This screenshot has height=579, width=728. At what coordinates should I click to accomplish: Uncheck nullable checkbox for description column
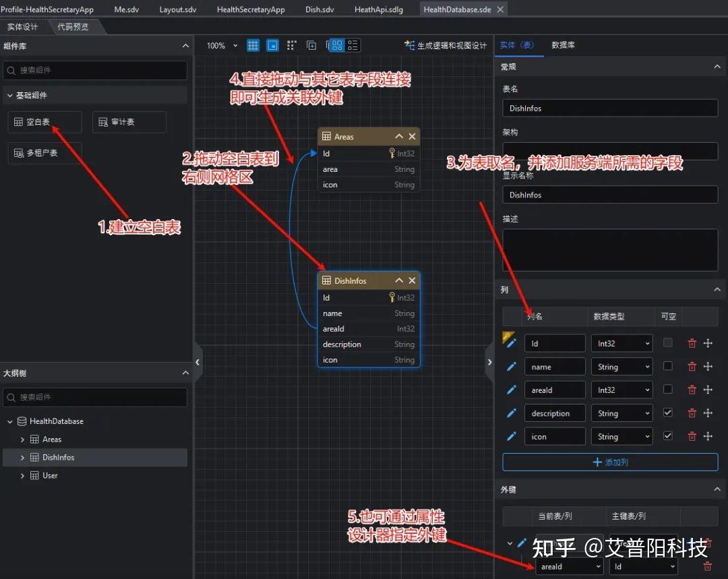pos(668,413)
